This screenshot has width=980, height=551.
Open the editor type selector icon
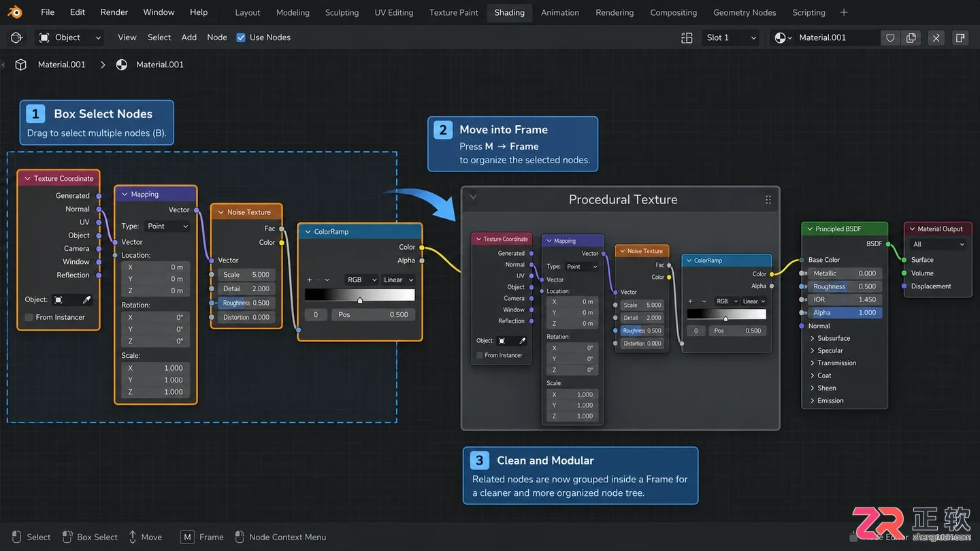[17, 37]
